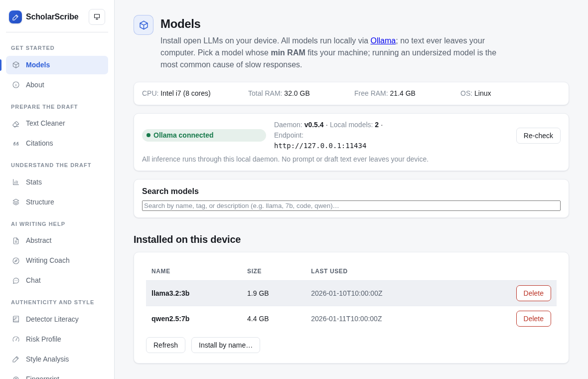The height and width of the screenshot is (379, 588).
Task: Click the quotation mark icon for Citations
Action: coord(16,143)
